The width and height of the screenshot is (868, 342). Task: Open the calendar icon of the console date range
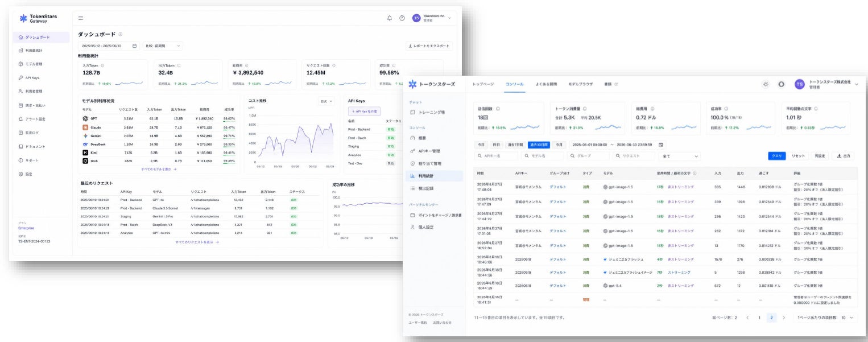662,145
